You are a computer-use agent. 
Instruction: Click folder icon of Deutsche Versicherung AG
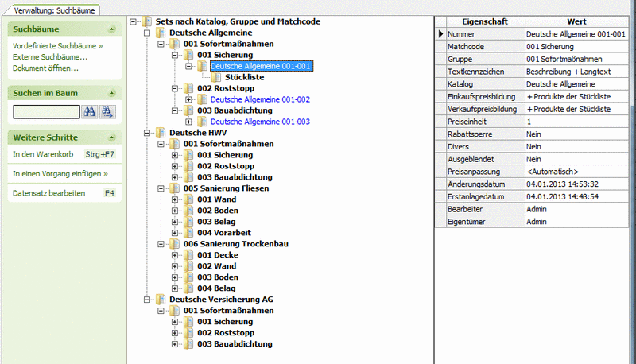pyautogui.click(x=161, y=300)
